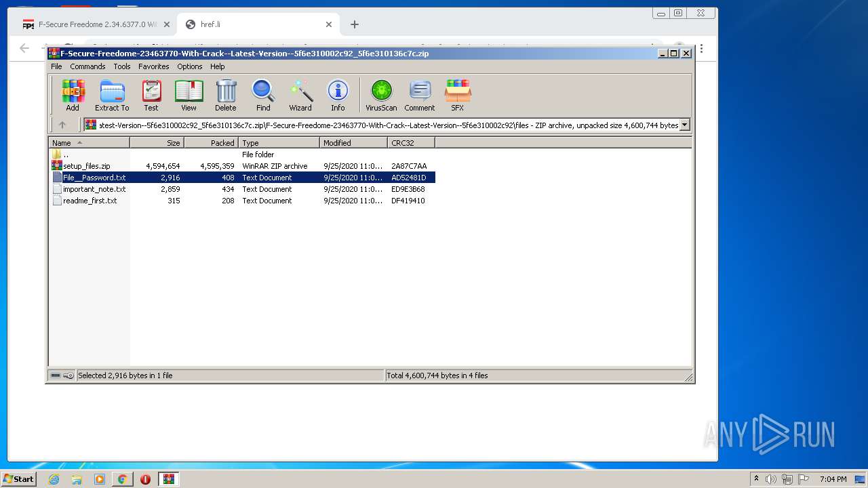Image resolution: width=868 pixels, height=488 pixels.
Task: Click the taskbar clock showing 7:04 PM
Action: tap(833, 479)
